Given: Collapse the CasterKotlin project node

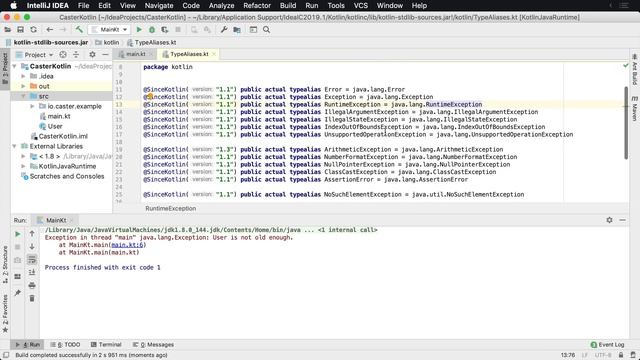Looking at the screenshot, I should tap(15, 66).
